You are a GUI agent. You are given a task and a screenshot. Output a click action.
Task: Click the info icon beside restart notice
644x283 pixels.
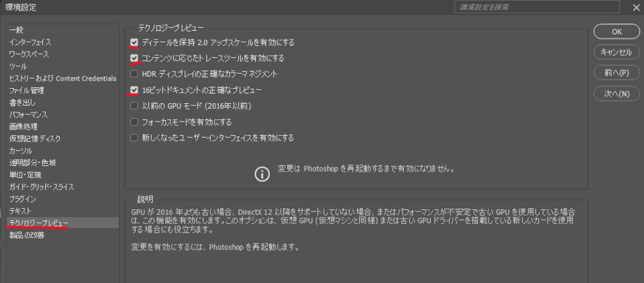pyautogui.click(x=262, y=174)
